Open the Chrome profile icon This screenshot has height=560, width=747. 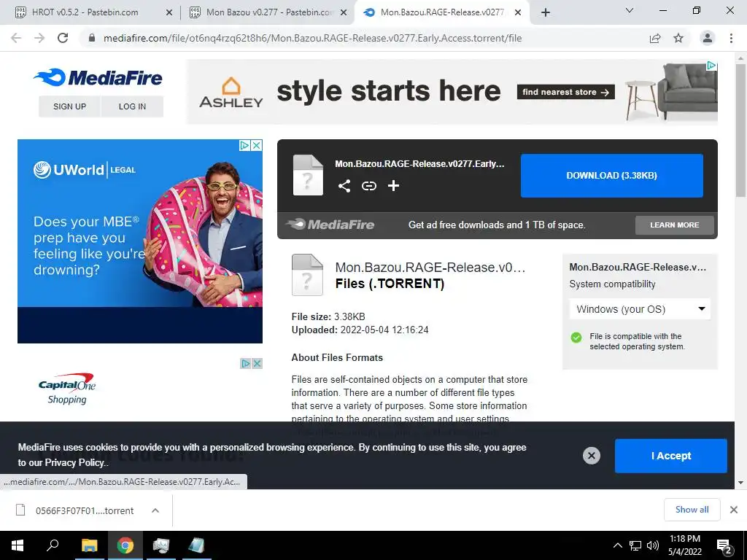pos(708,38)
